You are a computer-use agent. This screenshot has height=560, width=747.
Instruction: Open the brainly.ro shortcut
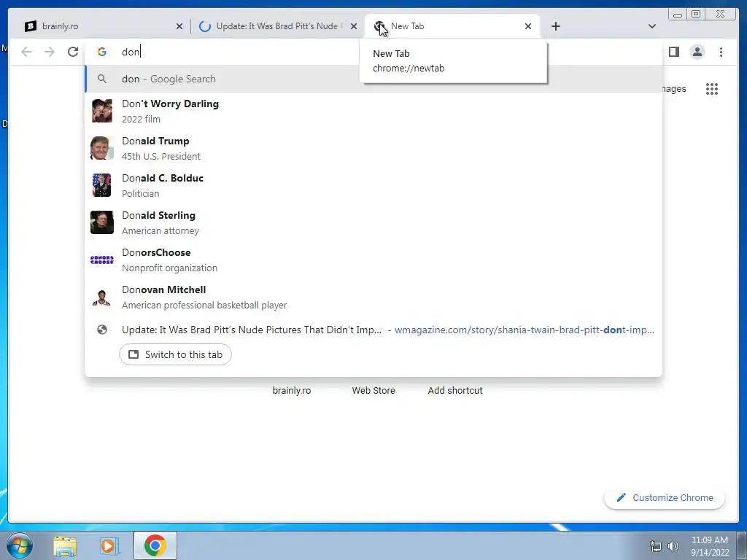point(292,391)
